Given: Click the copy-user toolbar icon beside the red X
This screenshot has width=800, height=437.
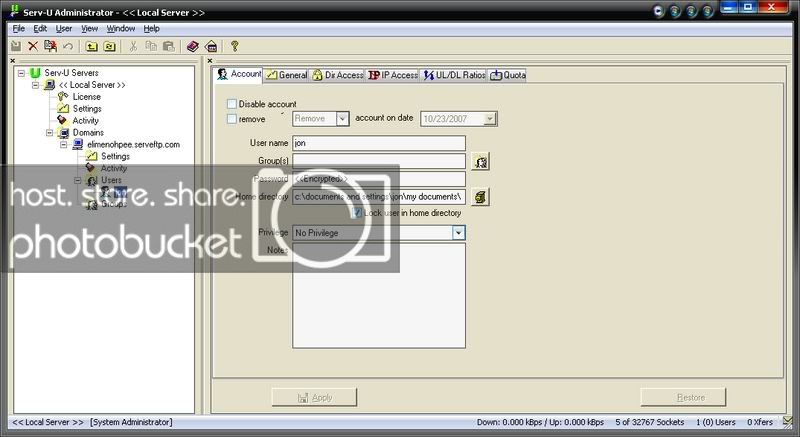Looking at the screenshot, I should 50,46.
